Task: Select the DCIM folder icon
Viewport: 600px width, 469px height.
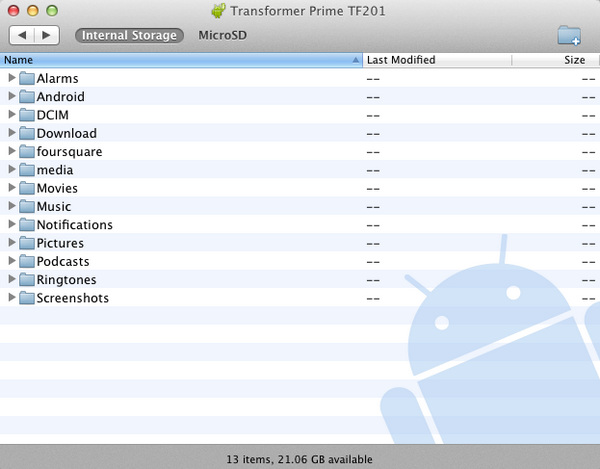Action: coord(27,115)
